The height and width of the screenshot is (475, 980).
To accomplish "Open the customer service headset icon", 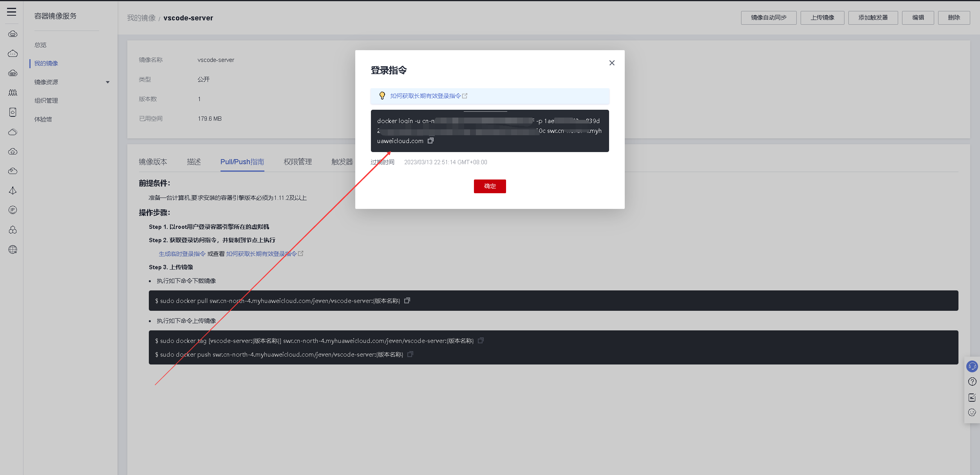I will (972, 366).
